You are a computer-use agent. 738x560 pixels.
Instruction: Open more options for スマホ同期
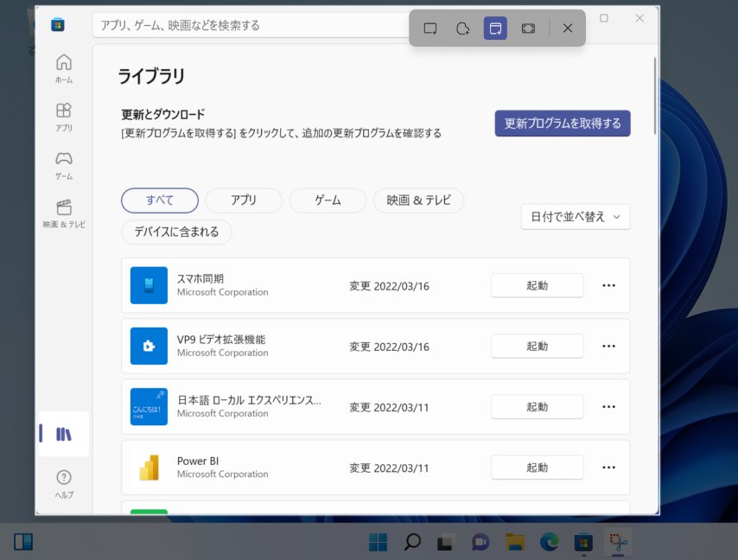click(608, 285)
